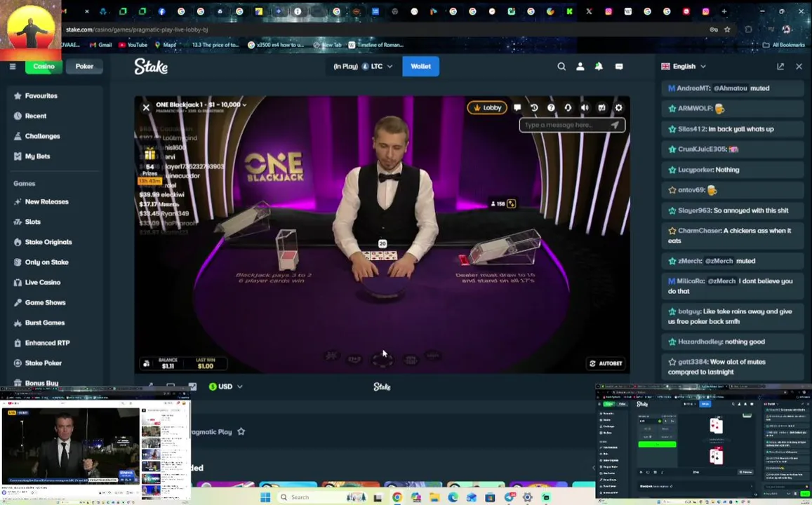Screen dimensions: 812x505
Task: Open the game help question mark icon
Action: click(551, 107)
